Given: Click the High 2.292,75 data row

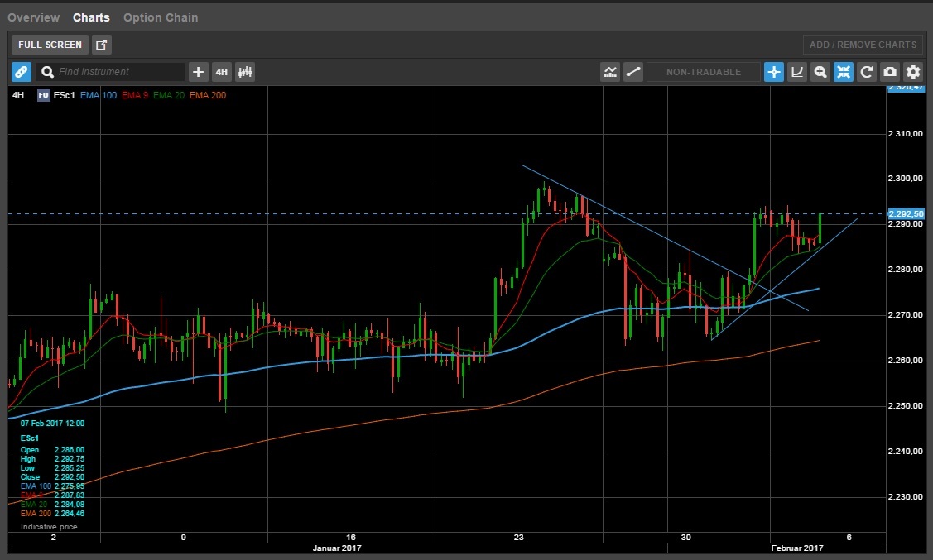Looking at the screenshot, I should tap(52, 459).
